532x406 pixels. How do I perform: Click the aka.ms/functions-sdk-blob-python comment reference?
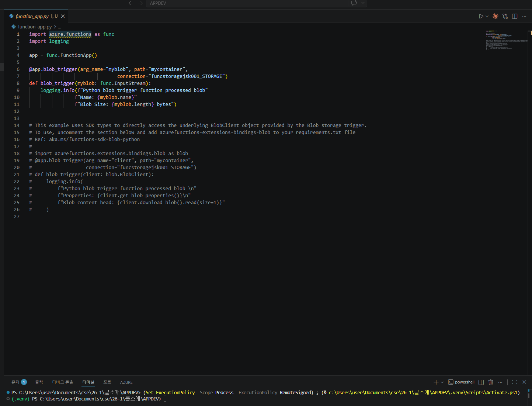coord(94,139)
